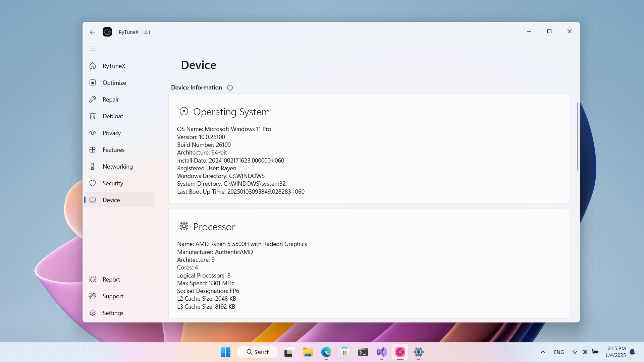Click 'Registered User: Rayen' line

click(x=207, y=168)
